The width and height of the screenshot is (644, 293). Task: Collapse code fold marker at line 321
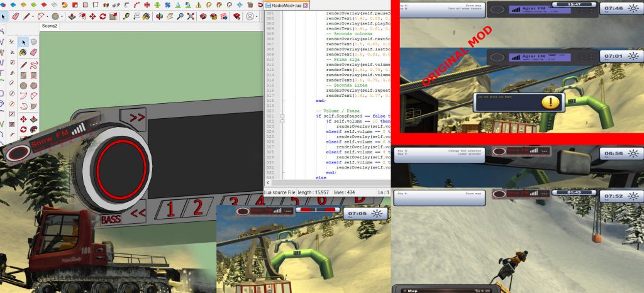282,116
